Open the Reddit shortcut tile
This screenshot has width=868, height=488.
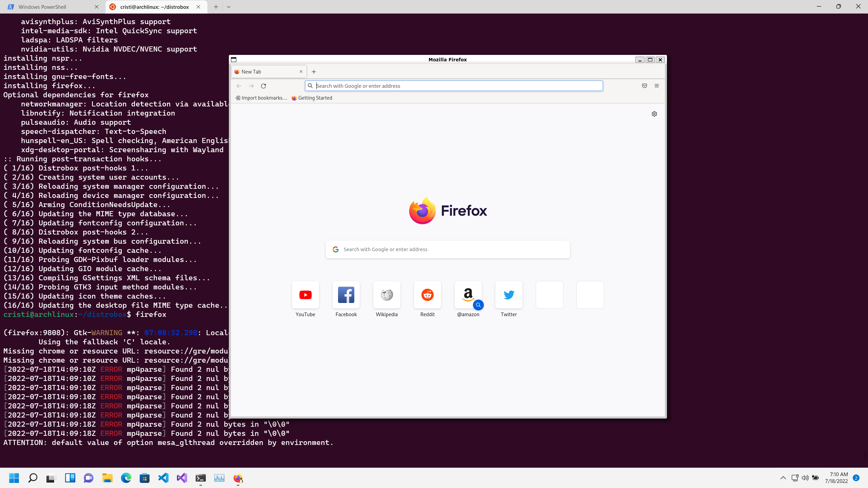click(427, 295)
